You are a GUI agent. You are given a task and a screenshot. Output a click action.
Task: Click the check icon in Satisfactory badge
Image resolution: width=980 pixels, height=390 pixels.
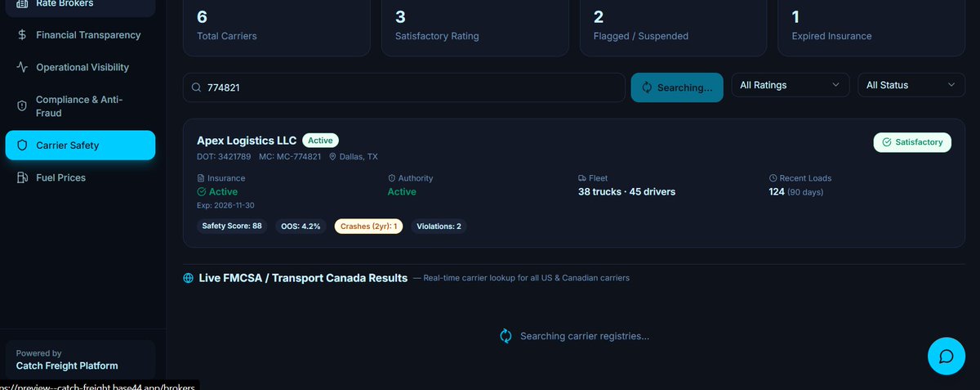tap(887, 142)
